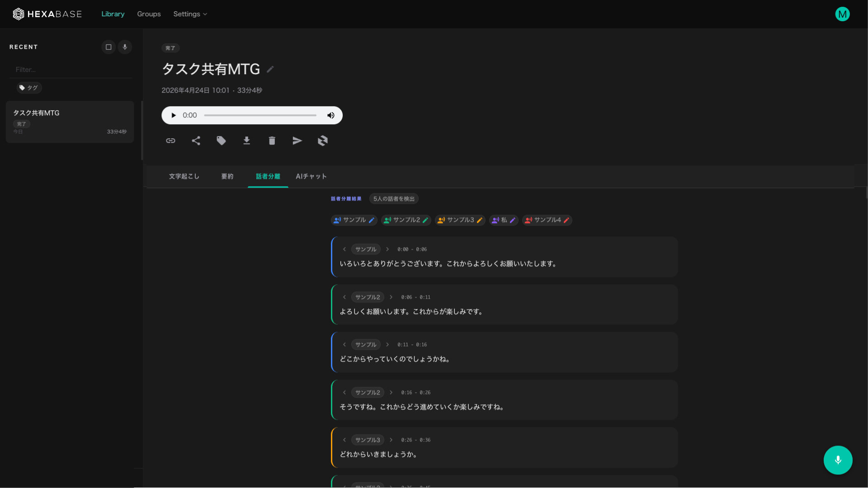Click the audio progress bar
This screenshot has height=488, width=868.
point(260,115)
